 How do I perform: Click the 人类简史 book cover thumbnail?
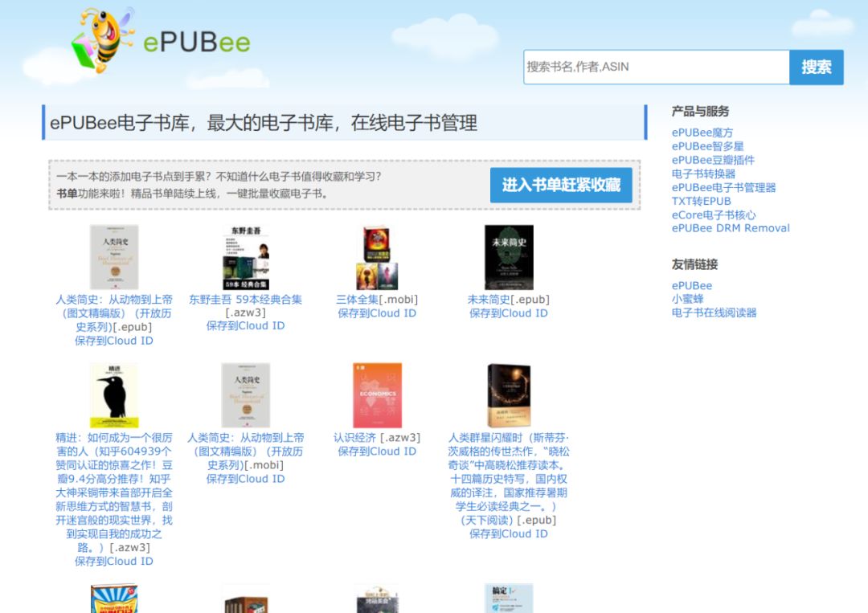coord(113,253)
